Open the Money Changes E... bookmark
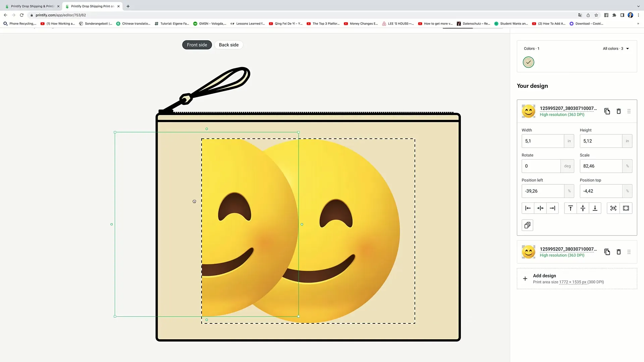644x362 pixels. (361, 23)
